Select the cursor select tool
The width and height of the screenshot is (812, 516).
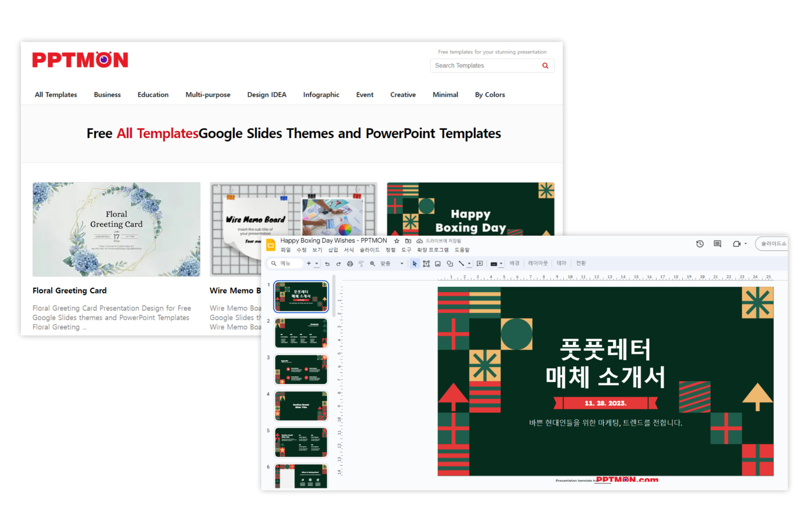pyautogui.click(x=415, y=264)
